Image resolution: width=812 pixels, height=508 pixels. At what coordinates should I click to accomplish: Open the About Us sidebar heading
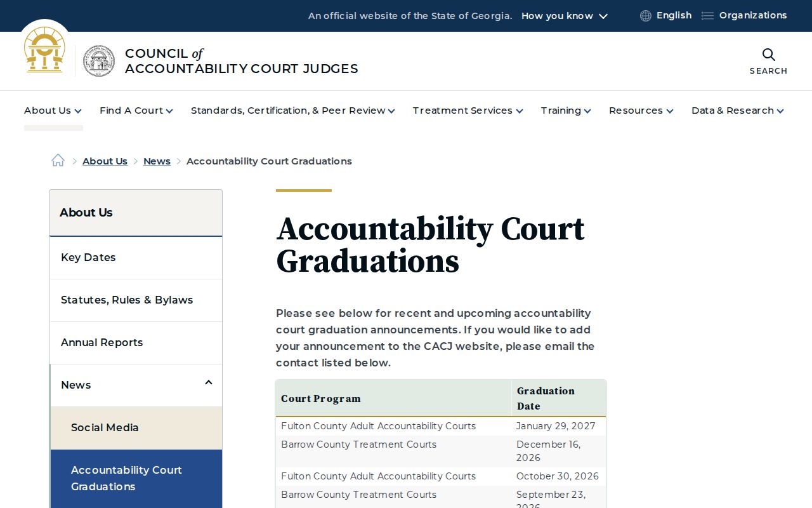(136, 213)
